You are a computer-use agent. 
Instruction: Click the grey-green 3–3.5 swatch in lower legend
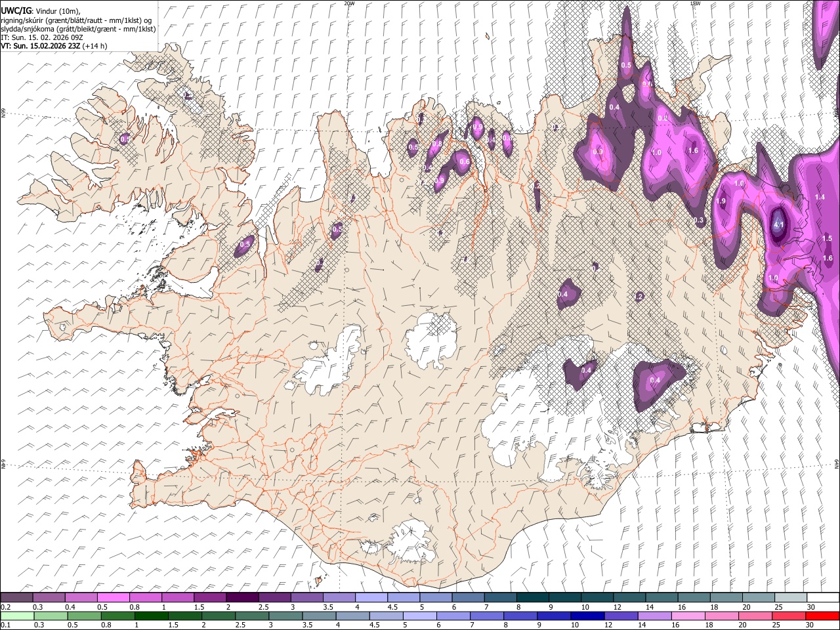click(285, 616)
